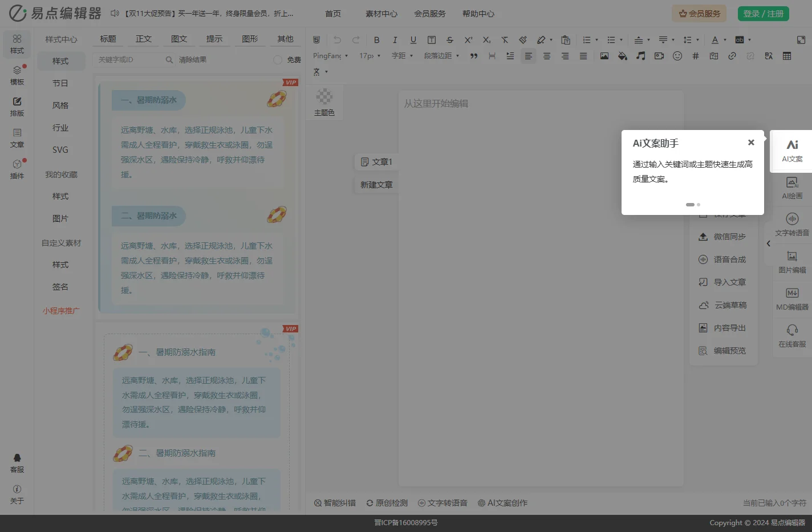Click the redo arrow
This screenshot has height=532, width=812.
(356, 40)
